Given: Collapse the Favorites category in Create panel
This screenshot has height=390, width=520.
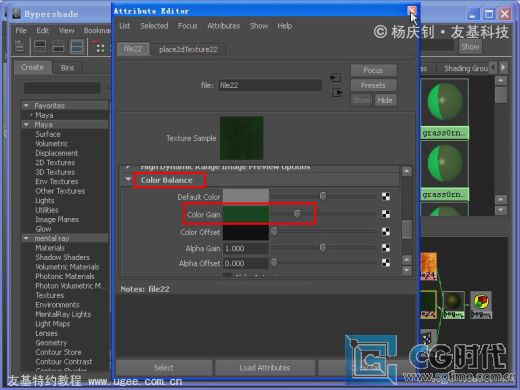Looking at the screenshot, I should coord(26,106).
